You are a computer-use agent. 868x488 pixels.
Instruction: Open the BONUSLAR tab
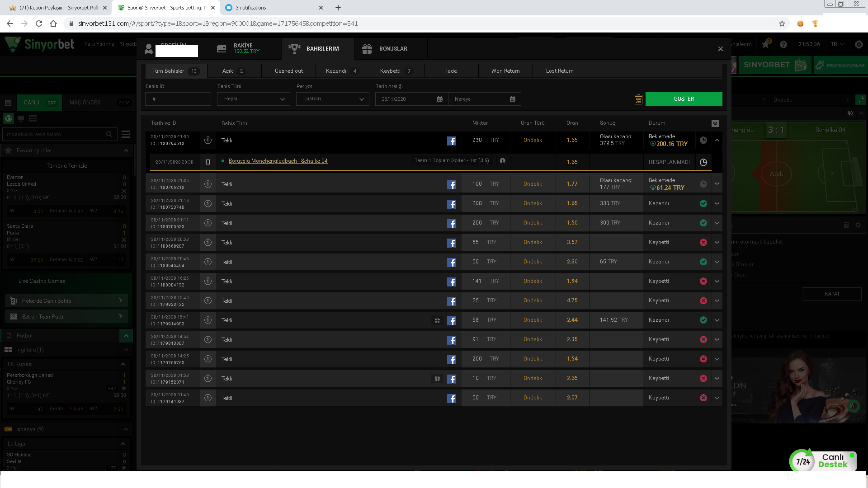tap(391, 48)
